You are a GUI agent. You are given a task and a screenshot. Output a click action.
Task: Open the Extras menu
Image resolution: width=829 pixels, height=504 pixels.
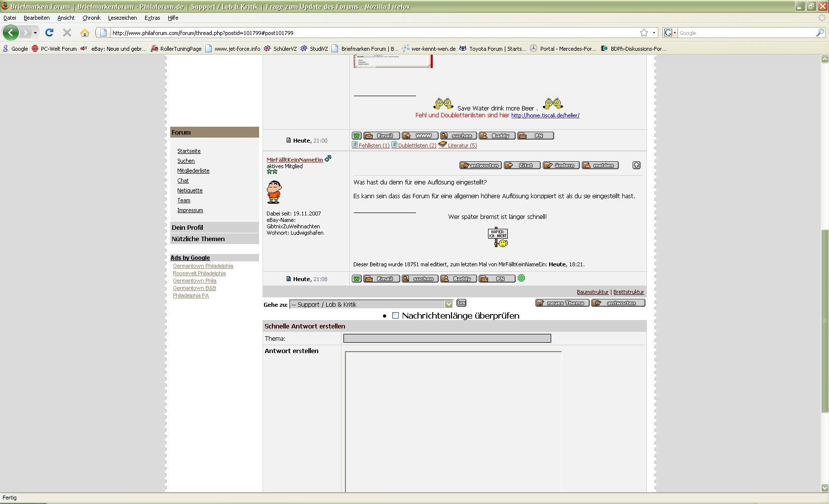click(x=152, y=18)
